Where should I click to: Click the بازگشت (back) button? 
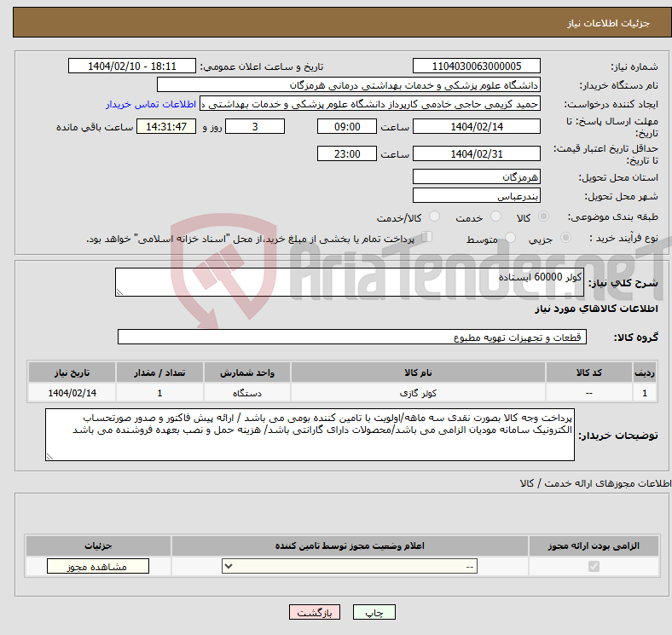[316, 613]
